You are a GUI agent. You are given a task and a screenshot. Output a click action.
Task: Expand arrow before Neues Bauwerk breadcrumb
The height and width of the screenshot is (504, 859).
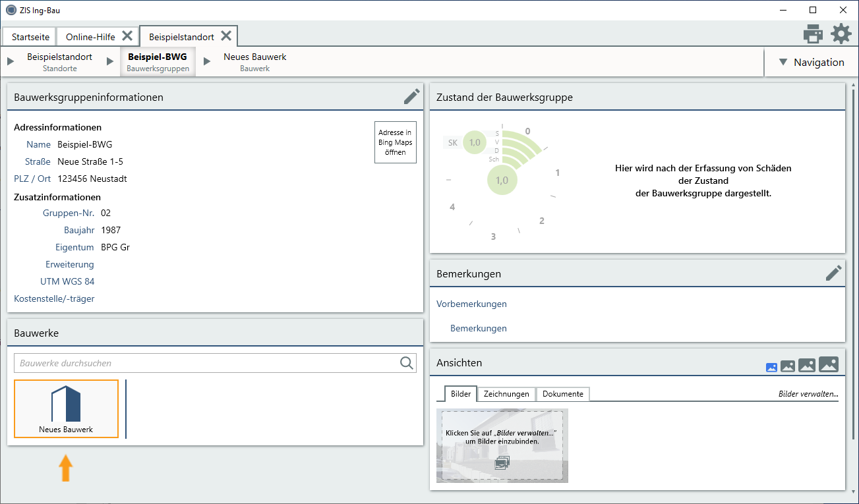tap(207, 62)
